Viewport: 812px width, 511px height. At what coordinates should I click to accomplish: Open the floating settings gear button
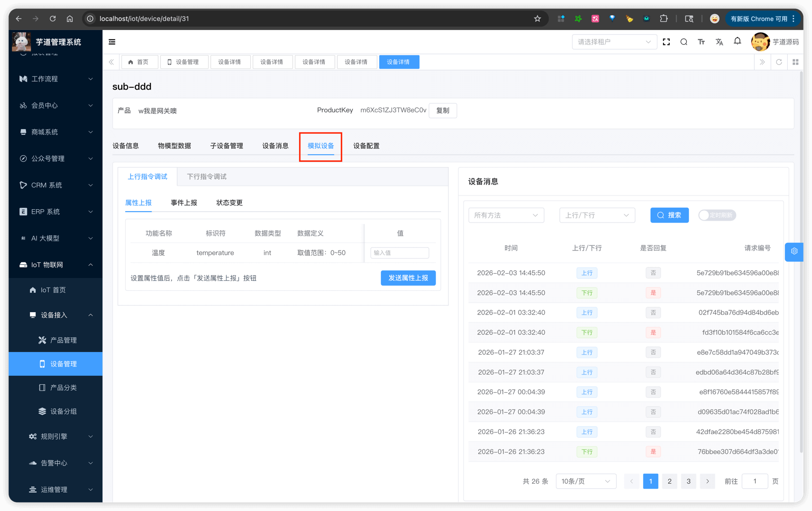tap(794, 251)
